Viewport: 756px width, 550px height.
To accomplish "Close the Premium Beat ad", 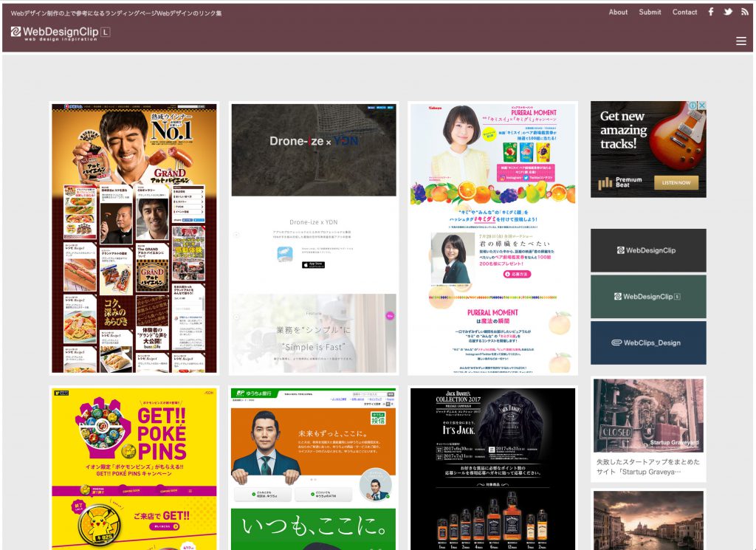I will (x=702, y=106).
